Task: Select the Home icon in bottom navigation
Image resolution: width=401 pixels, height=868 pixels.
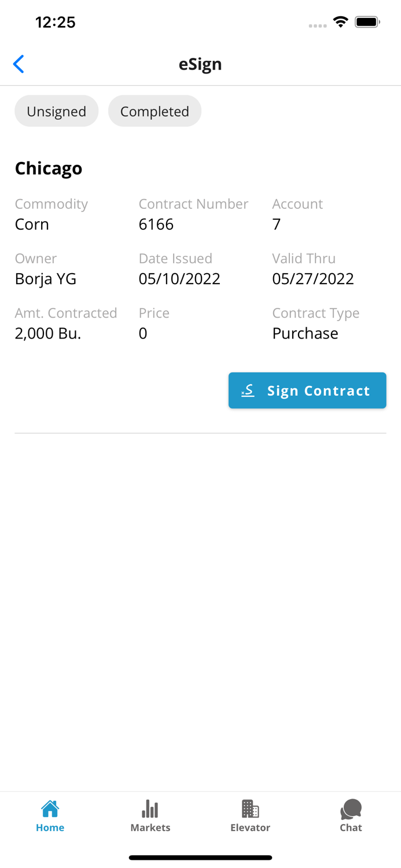Action: [50, 810]
